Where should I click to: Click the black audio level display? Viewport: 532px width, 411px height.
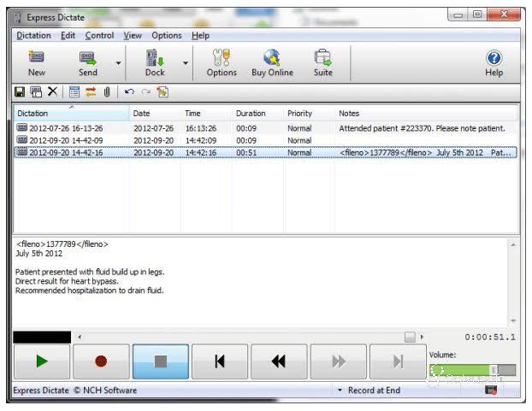[x=42, y=338]
